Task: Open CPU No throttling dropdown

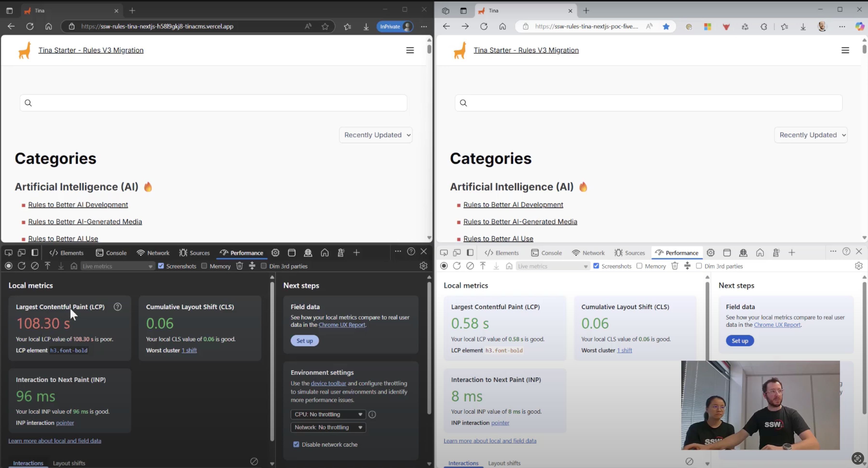Action: point(328,414)
